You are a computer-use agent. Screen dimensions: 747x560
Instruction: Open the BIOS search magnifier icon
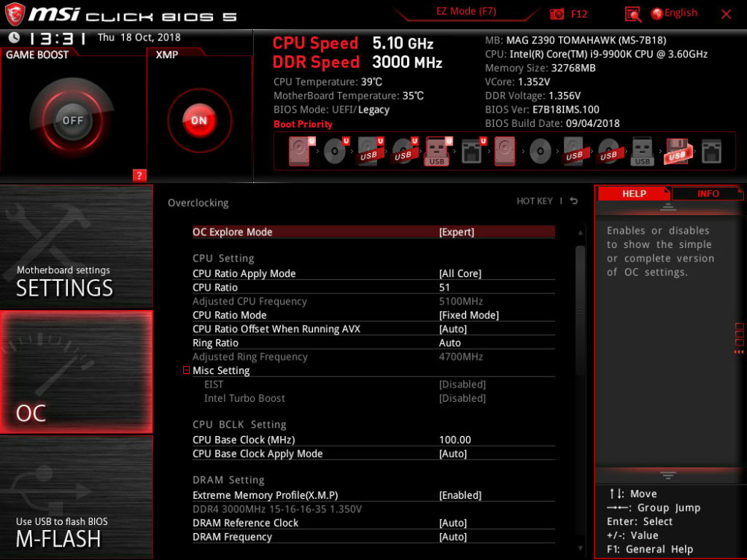[633, 13]
